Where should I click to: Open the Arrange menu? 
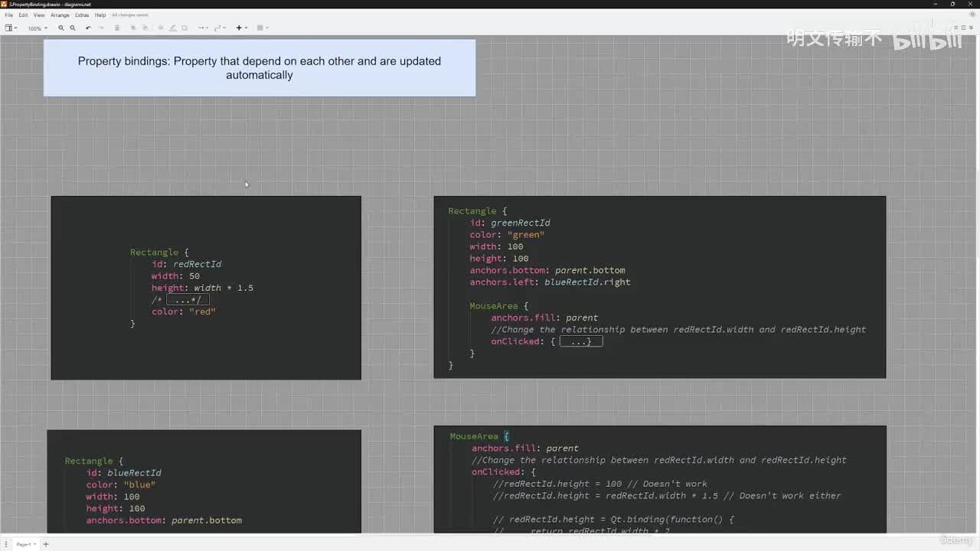pyautogui.click(x=60, y=15)
